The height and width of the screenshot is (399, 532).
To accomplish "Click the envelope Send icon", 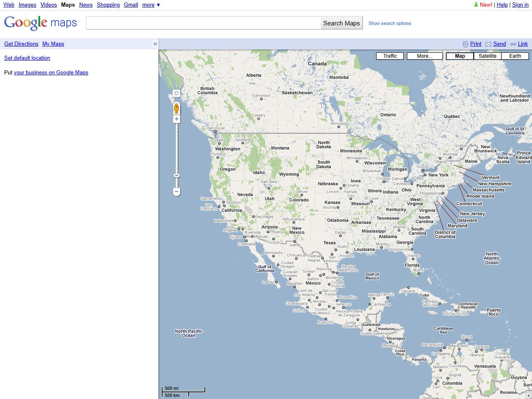I will (488, 44).
